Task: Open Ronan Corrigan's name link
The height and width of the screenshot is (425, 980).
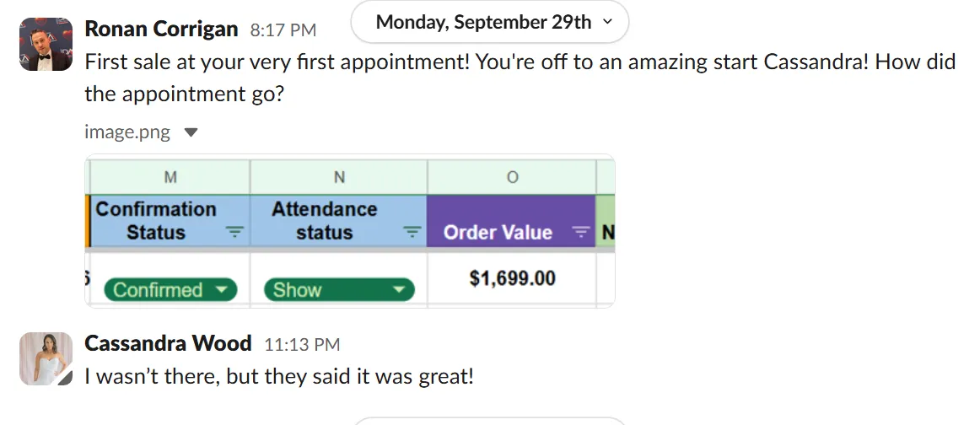Action: [161, 30]
